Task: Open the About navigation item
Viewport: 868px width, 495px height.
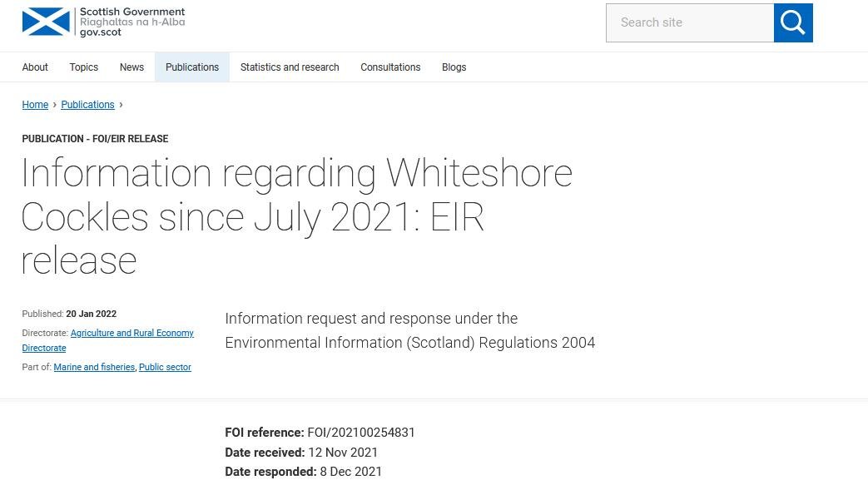Action: click(35, 67)
